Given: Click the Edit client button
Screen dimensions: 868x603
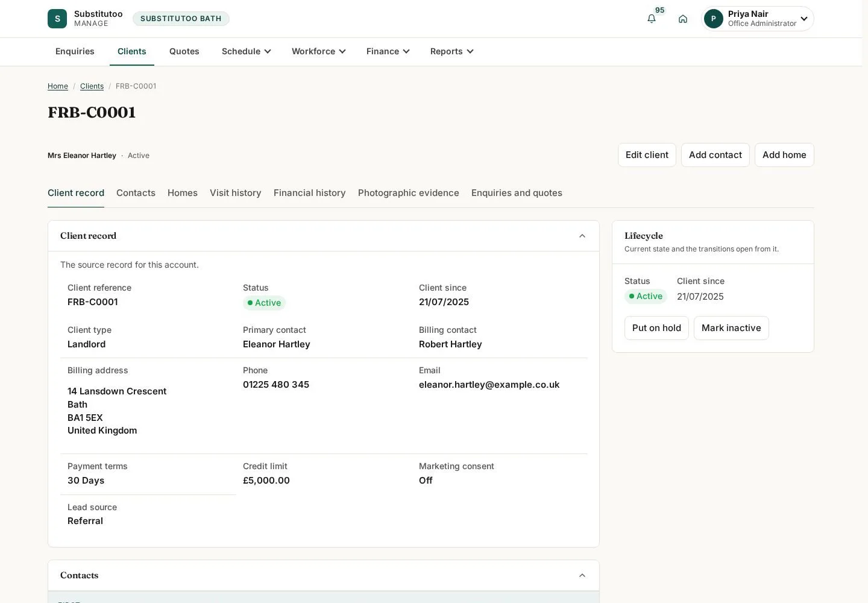Looking at the screenshot, I should (647, 155).
